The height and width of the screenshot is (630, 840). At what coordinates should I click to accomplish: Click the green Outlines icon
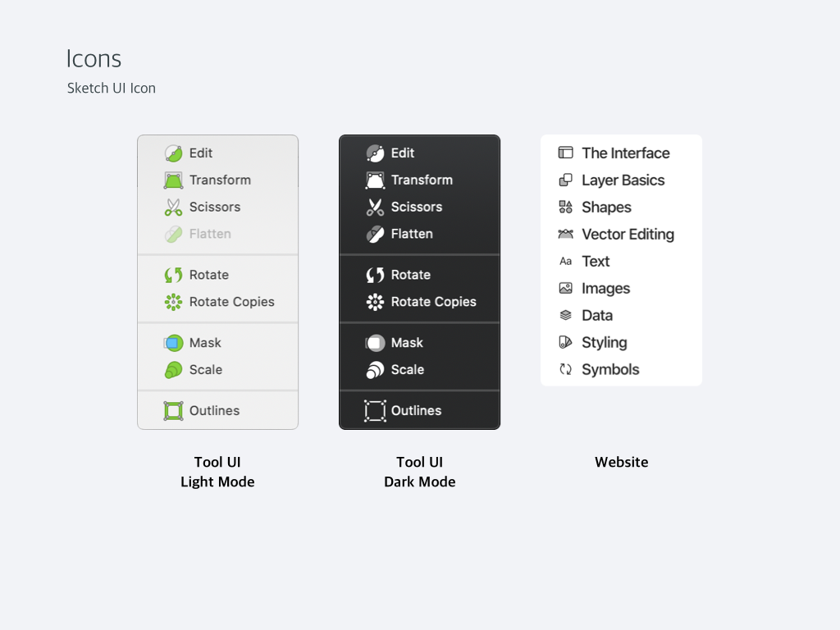(173, 411)
